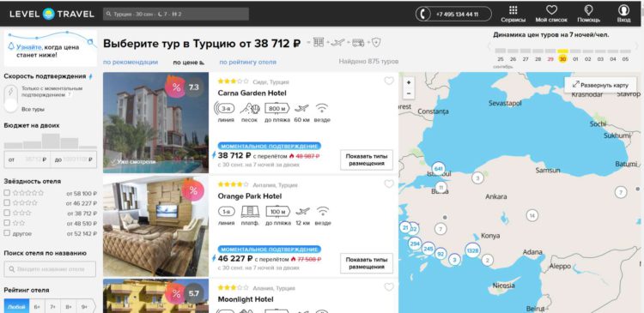Select date 30 in price dynamics
Screen dimensions: 644x313
562,59
